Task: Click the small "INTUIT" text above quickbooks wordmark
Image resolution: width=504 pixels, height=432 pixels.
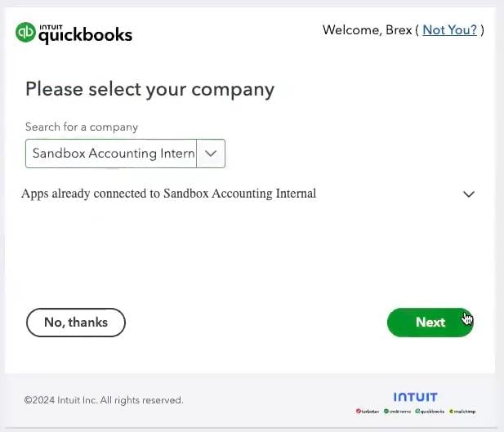Action: point(51,24)
